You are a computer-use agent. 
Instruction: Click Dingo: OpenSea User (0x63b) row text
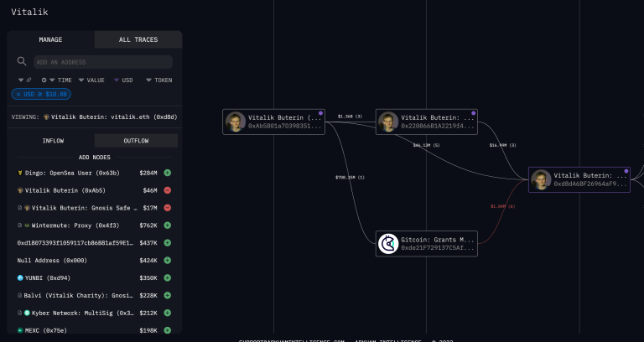coord(72,173)
